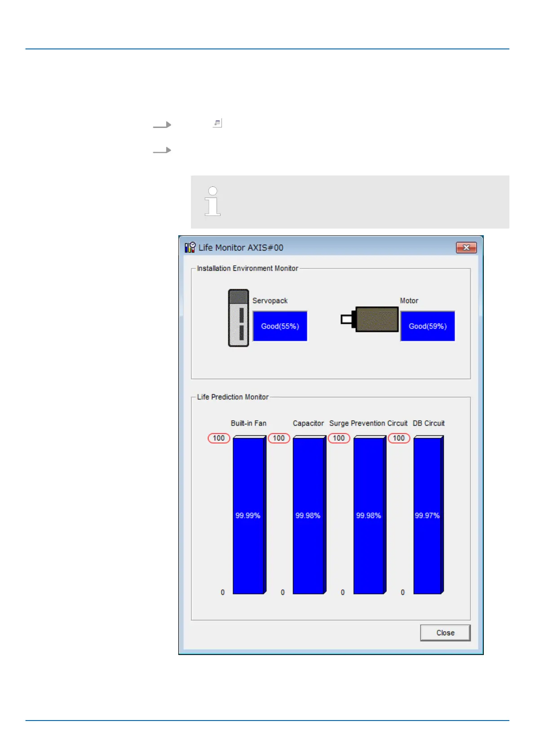Click the 'Capacitor' label
This screenshot has width=535, height=756.
click(308, 423)
